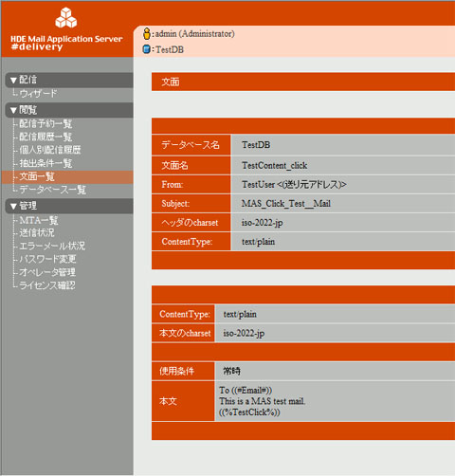Screen dimensions: 455x476
Task: Click the HDE Mail Application Server cube logo
Action: tap(66, 18)
